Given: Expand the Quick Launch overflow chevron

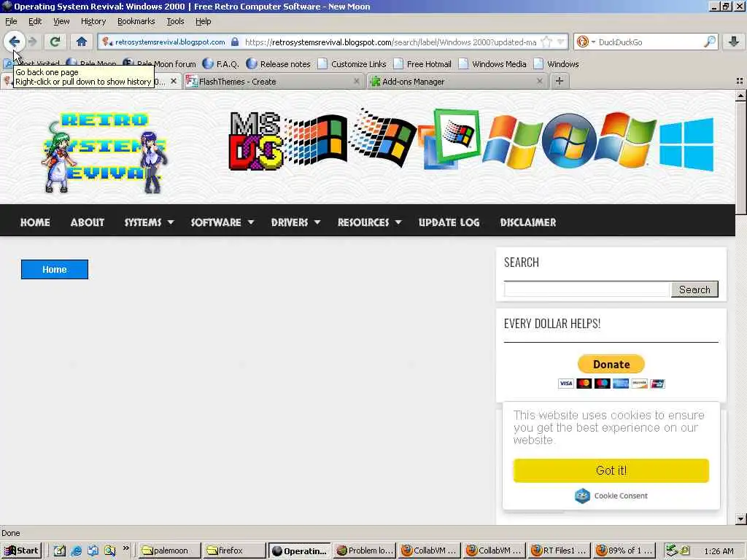Looking at the screenshot, I should pyautogui.click(x=125, y=548).
